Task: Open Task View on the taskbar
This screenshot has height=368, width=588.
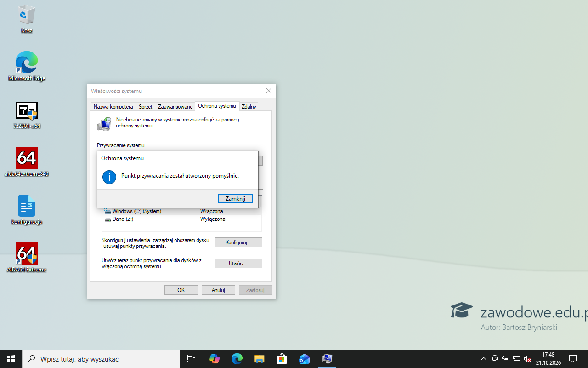Action: (191, 359)
